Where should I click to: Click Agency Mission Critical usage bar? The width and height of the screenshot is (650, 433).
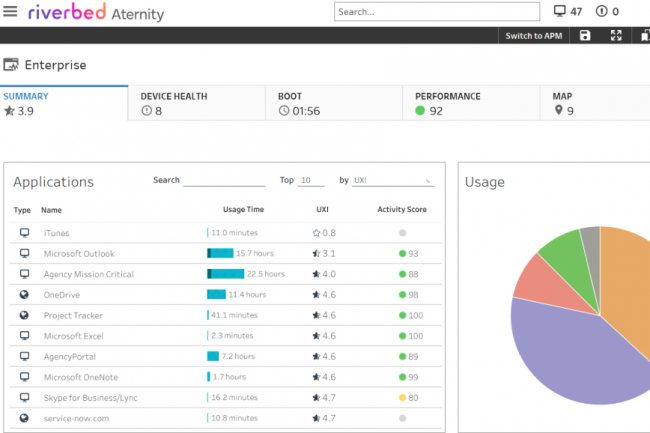pyautogui.click(x=226, y=274)
